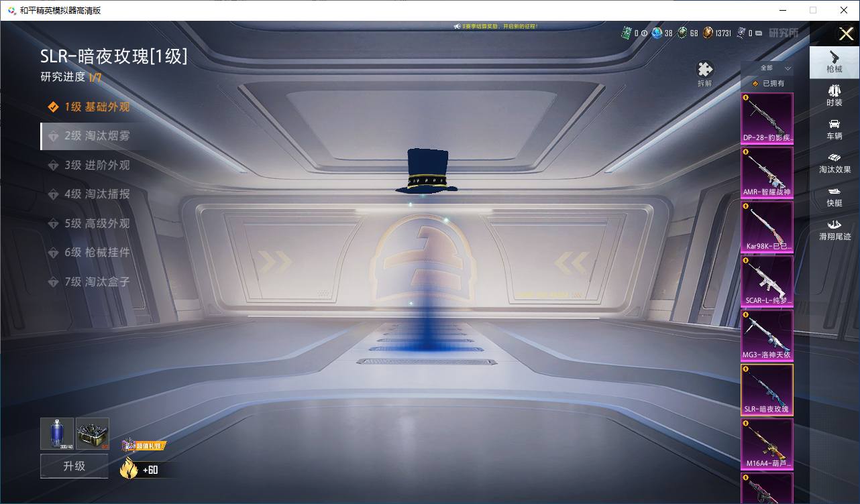Open the 时装 outfit category
Screen dimensions: 860x504
(834, 96)
